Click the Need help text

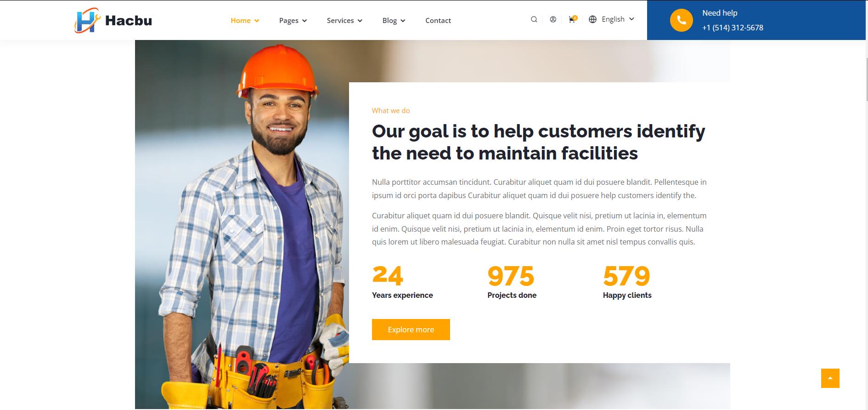(720, 13)
